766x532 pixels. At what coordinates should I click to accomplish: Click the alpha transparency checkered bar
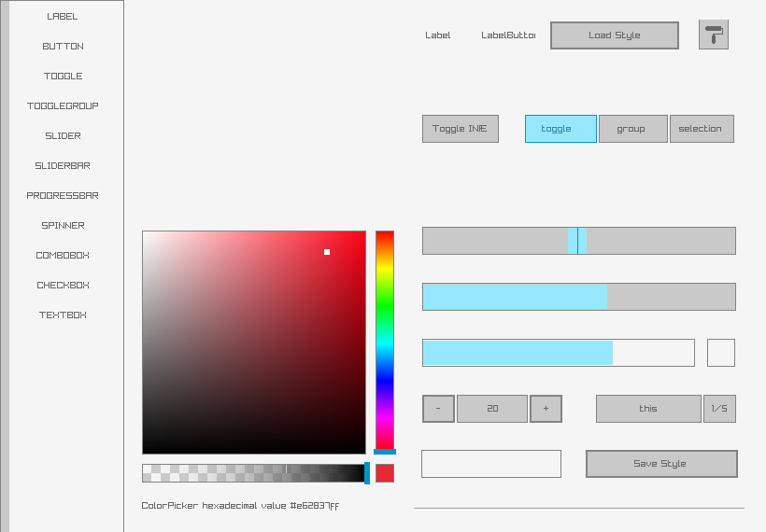(252, 473)
